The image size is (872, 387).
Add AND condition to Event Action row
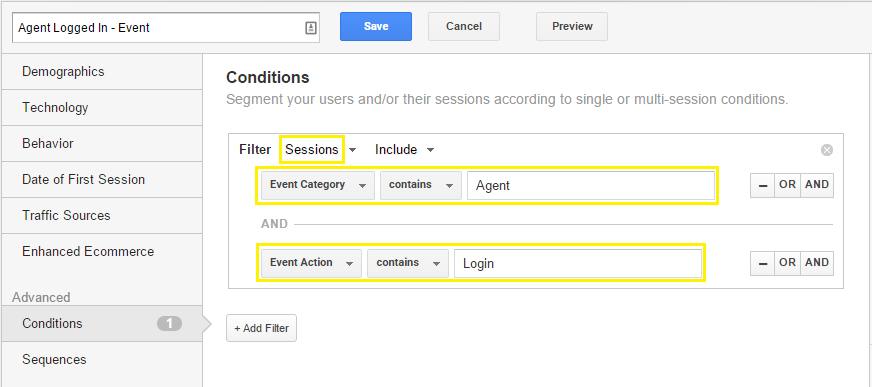click(x=816, y=262)
